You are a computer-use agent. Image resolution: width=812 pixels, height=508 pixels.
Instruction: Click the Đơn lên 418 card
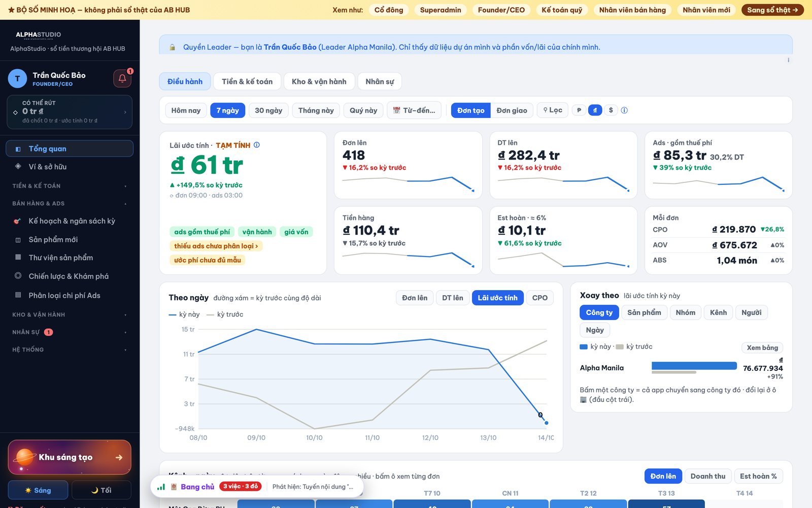point(408,165)
